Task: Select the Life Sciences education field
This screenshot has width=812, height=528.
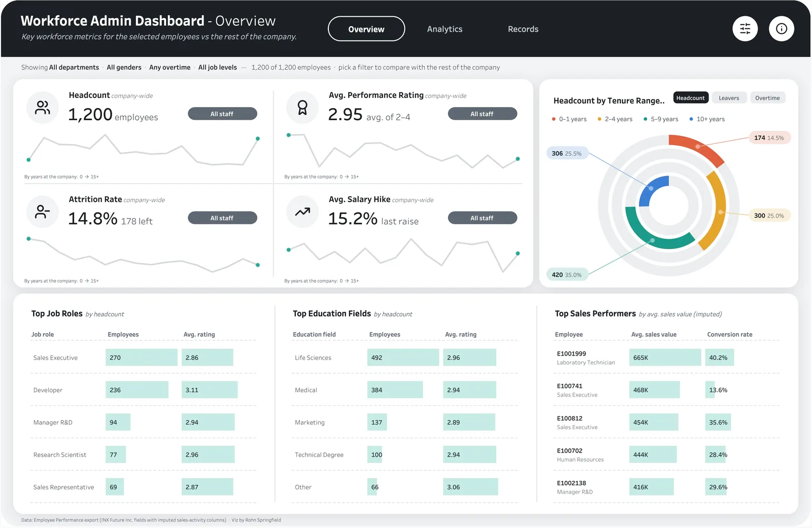Action: coord(404,358)
